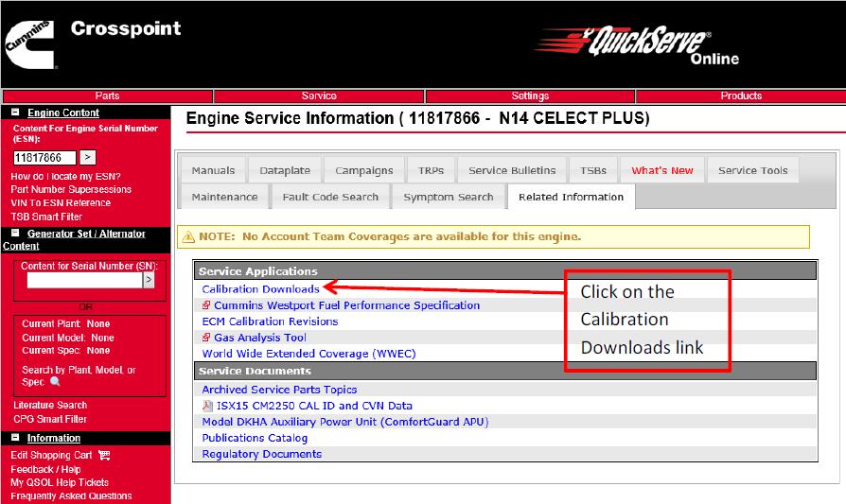The image size is (846, 504).
Task: Open the Feedback / Help link
Action: (x=45, y=469)
